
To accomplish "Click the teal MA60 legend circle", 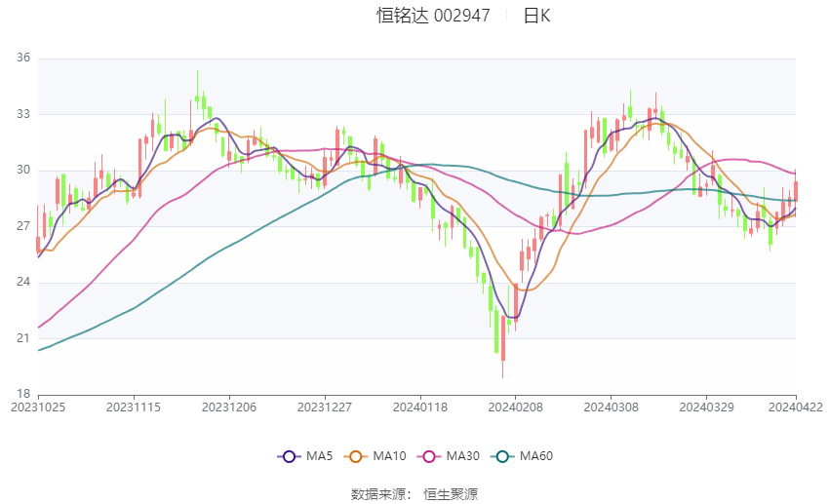I will pyautogui.click(x=503, y=456).
